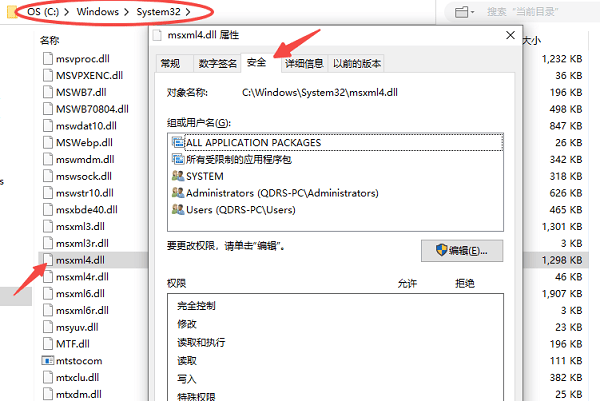The image size is (600, 401).
Task: Open the 详细信息 (Details) tab
Action: [304, 63]
